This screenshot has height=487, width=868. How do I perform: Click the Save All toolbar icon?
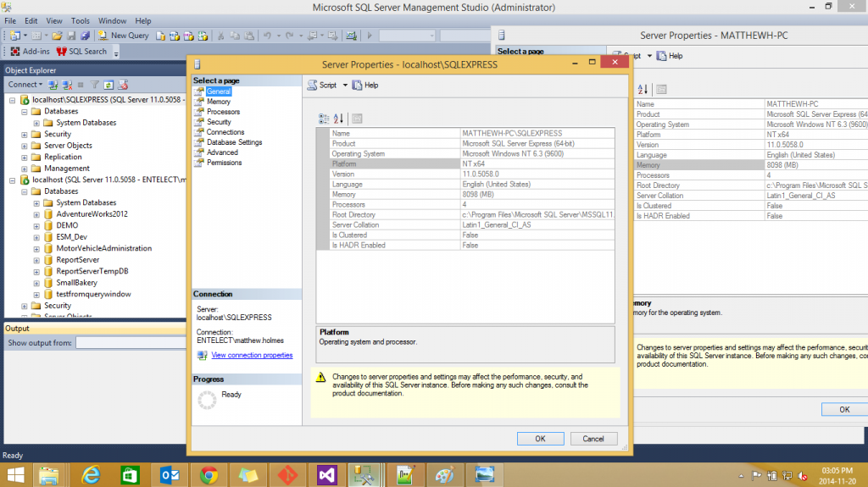tap(86, 36)
